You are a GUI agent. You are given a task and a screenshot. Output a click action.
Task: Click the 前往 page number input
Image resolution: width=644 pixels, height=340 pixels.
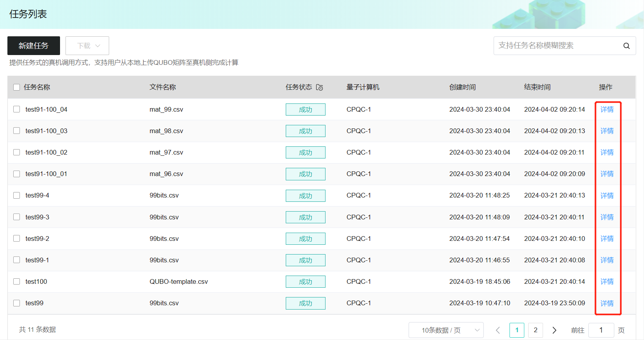601,330
